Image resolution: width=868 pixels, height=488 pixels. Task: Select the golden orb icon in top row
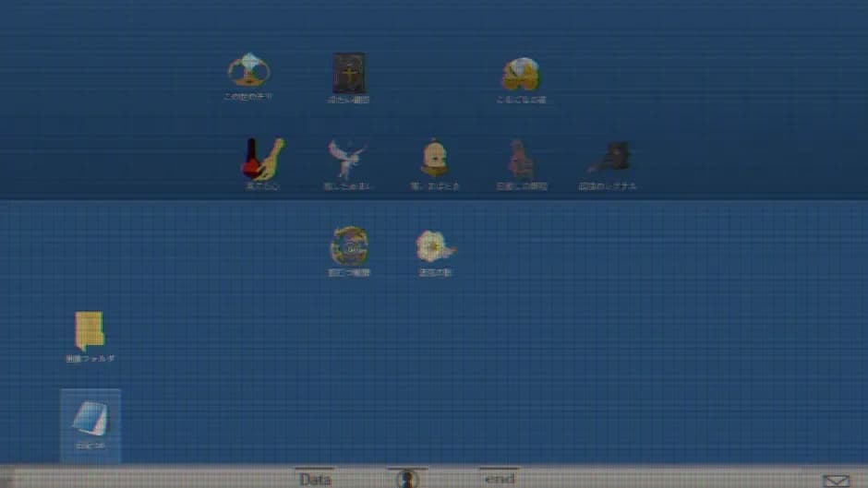[x=521, y=74]
